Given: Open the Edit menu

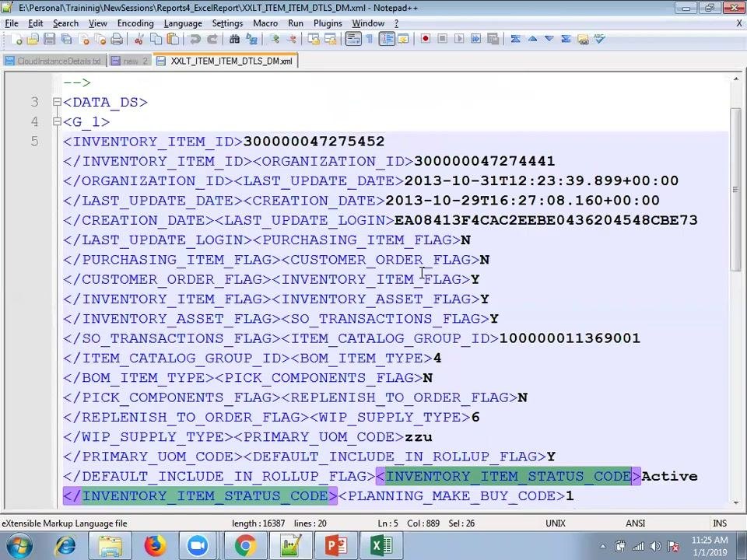Looking at the screenshot, I should (x=36, y=23).
